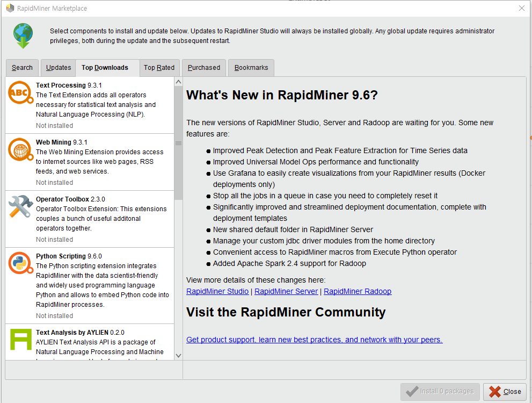Viewport: 532px width, 403px height.
Task: Select the Web Mining 9.3.1 title
Action: click(62, 142)
